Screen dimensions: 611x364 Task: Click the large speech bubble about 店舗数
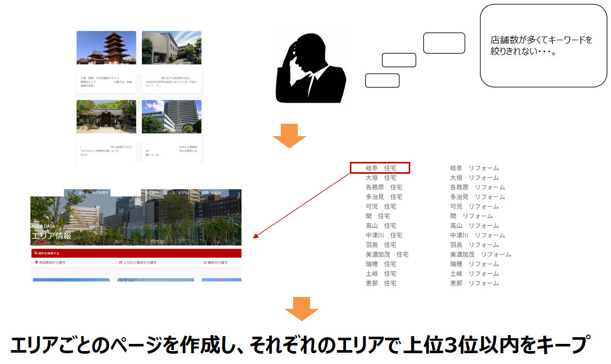pos(543,46)
